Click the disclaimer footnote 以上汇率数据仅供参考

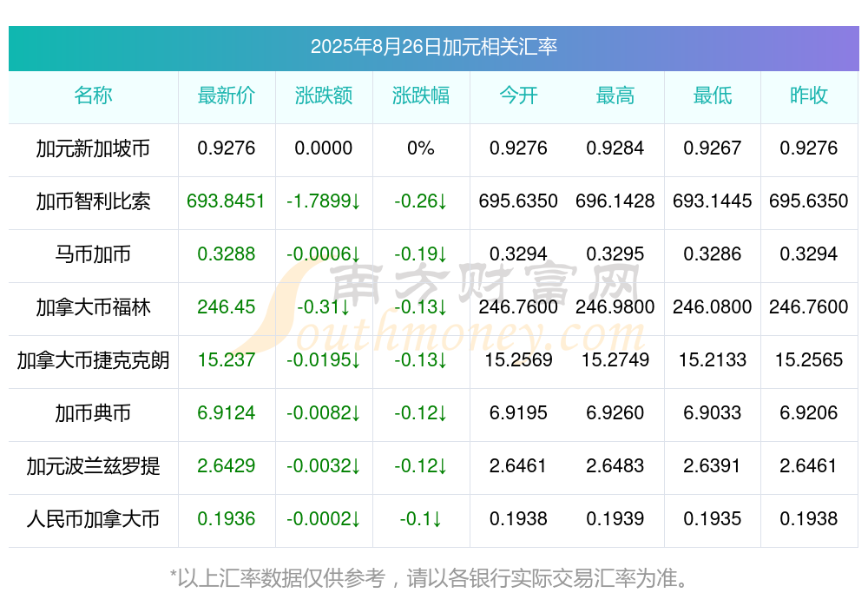point(281,578)
